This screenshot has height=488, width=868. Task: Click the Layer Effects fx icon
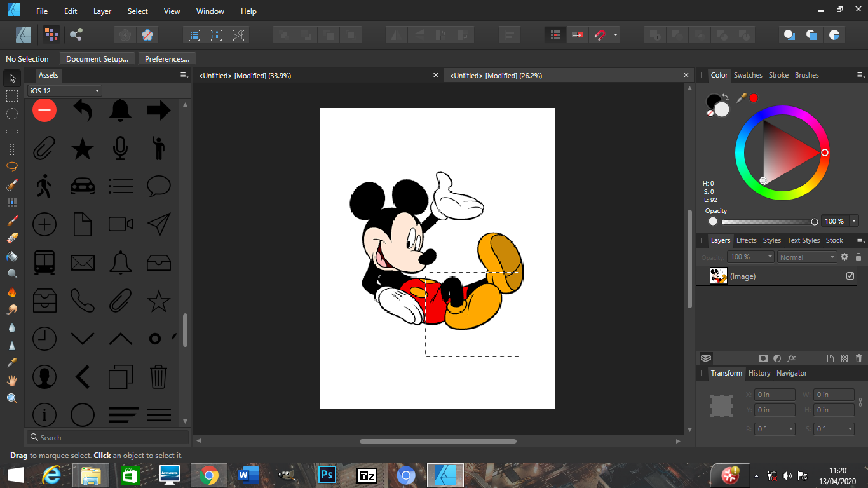click(792, 358)
